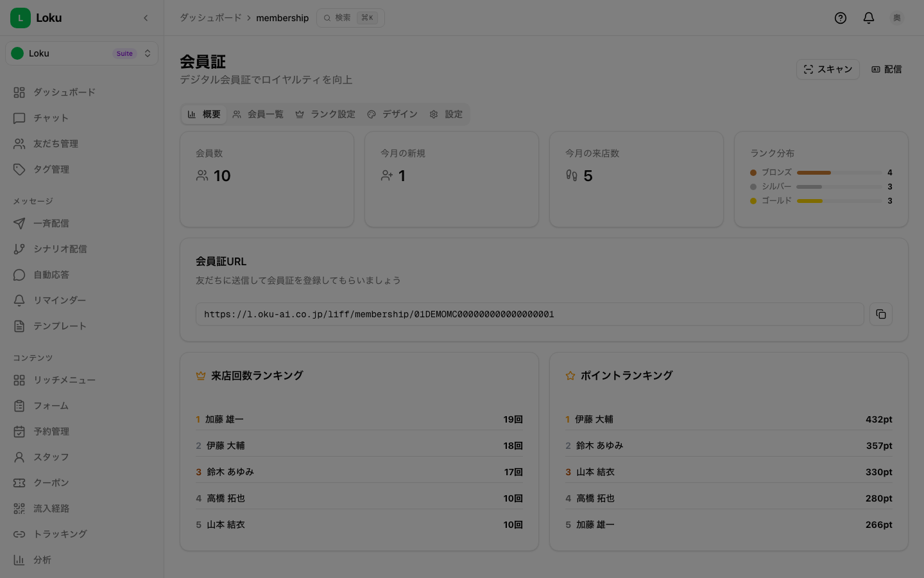Open スタッフ
The width and height of the screenshot is (924, 578).
tap(81, 457)
